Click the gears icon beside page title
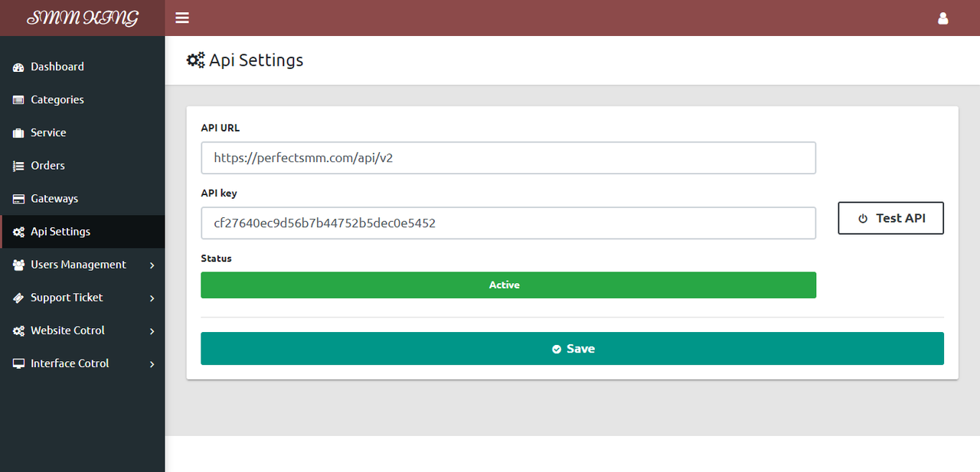980x472 pixels. pyautogui.click(x=196, y=60)
